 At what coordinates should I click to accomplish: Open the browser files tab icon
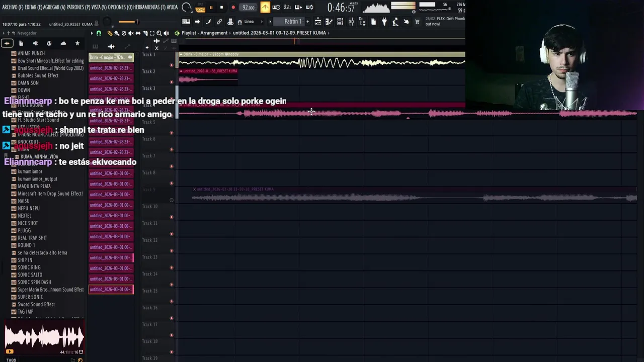tap(21, 43)
